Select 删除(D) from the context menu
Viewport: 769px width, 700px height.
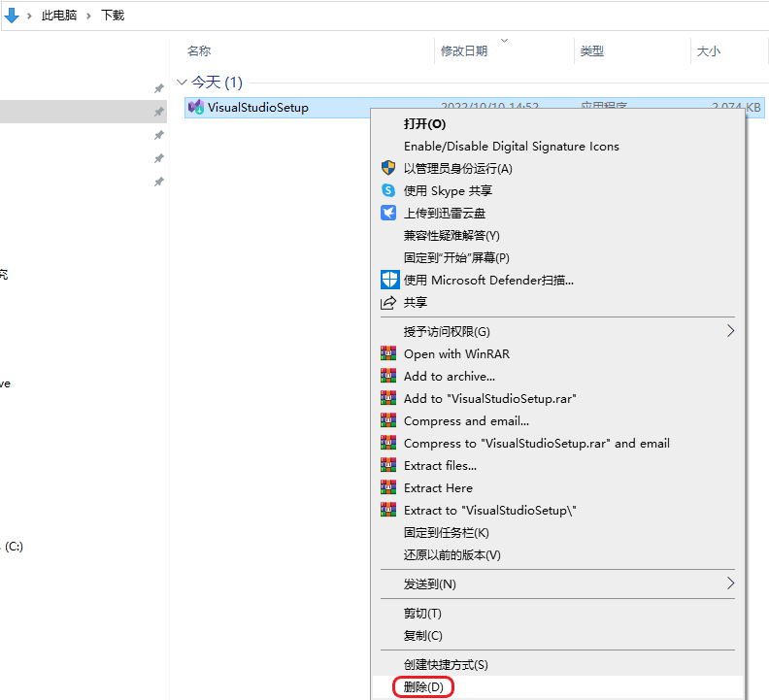[423, 686]
